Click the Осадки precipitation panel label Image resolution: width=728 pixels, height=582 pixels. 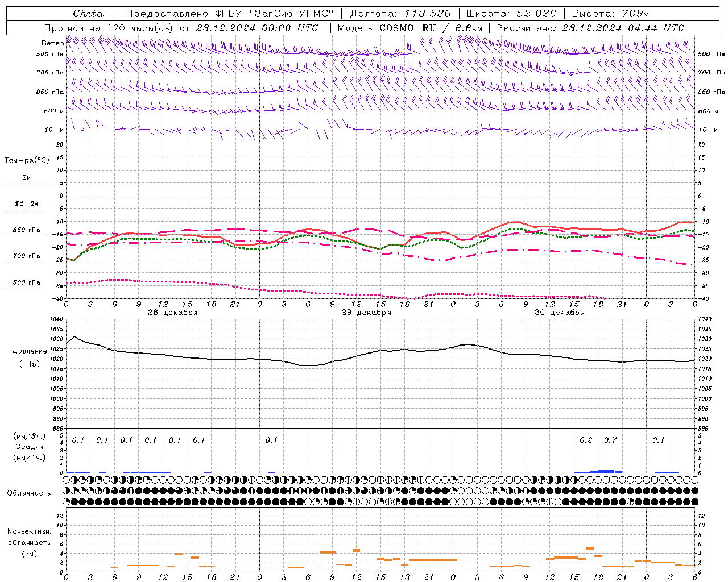coord(29,447)
